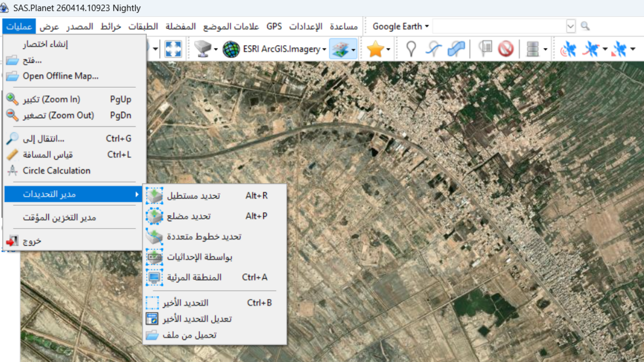This screenshot has width=644, height=362.
Task: Choose تحديد مضلع polygon selection entry
Action: click(188, 216)
